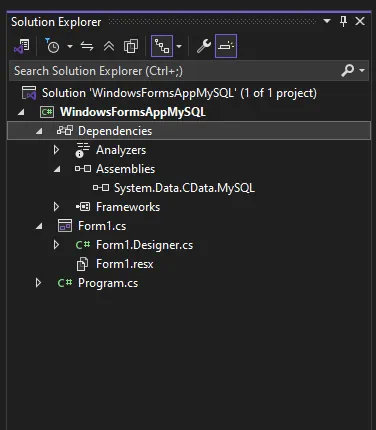Switch between solution and folder views icon
Viewport: 376px width, 430px height.
(x=22, y=46)
